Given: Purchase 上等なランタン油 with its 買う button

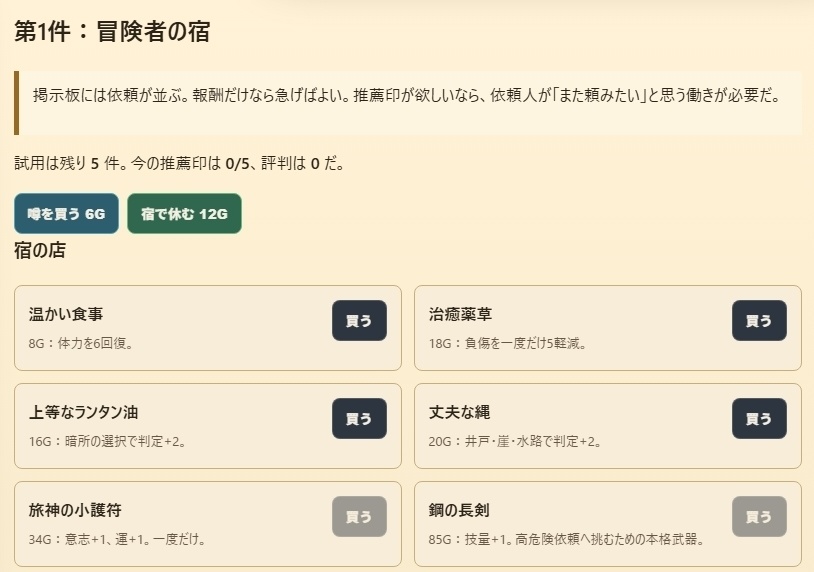Looking at the screenshot, I should coord(359,419).
